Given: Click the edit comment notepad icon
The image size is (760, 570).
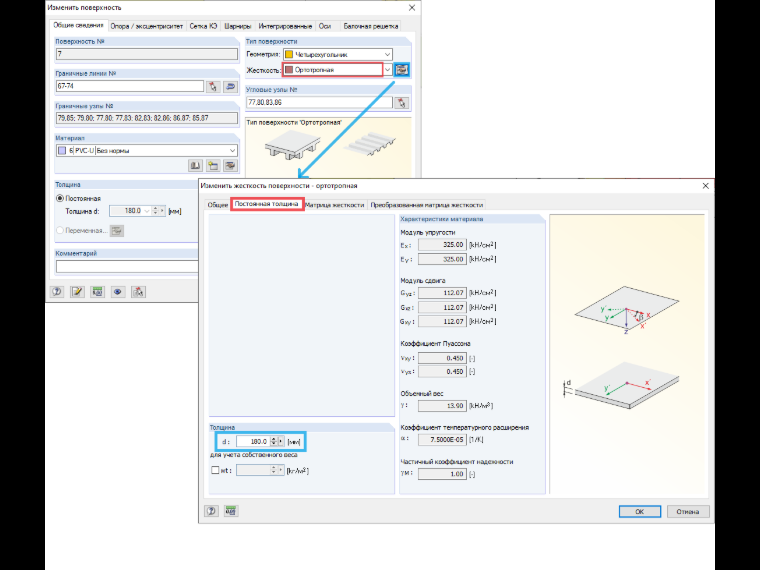Looking at the screenshot, I should (x=78, y=292).
